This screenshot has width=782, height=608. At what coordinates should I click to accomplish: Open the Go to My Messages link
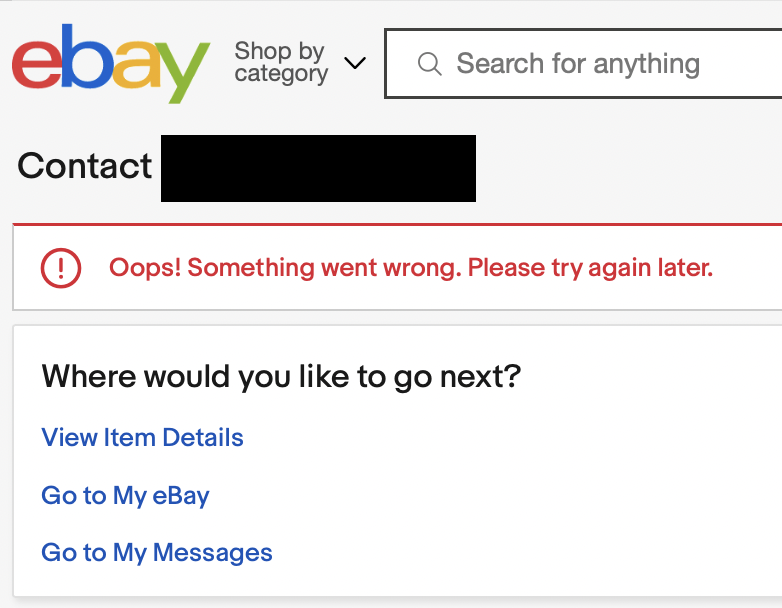coord(156,553)
